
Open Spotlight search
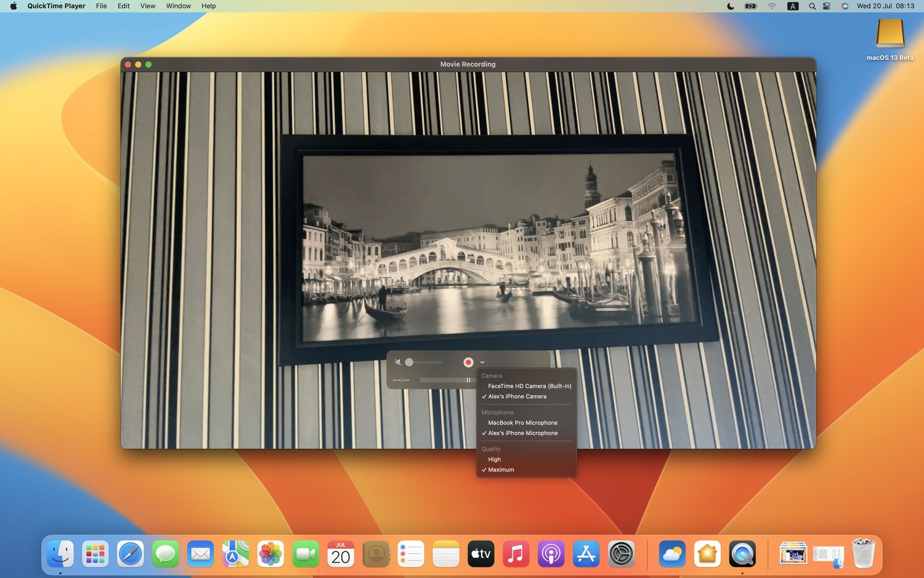[x=812, y=6]
